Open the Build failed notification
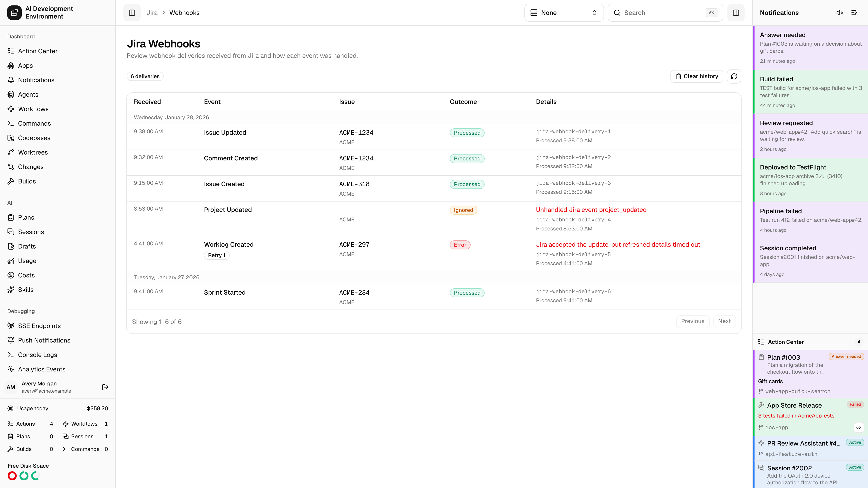This screenshot has height=488, width=868. point(810,92)
